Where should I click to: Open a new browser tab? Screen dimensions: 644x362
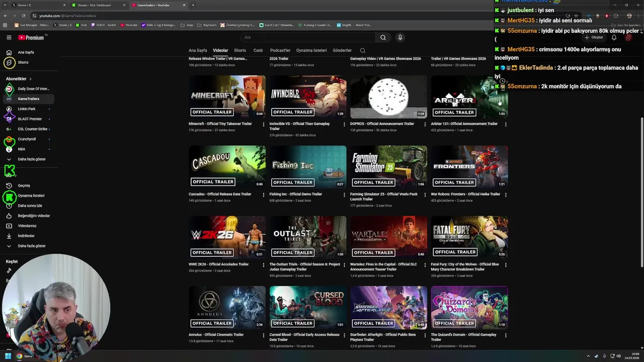click(193, 5)
